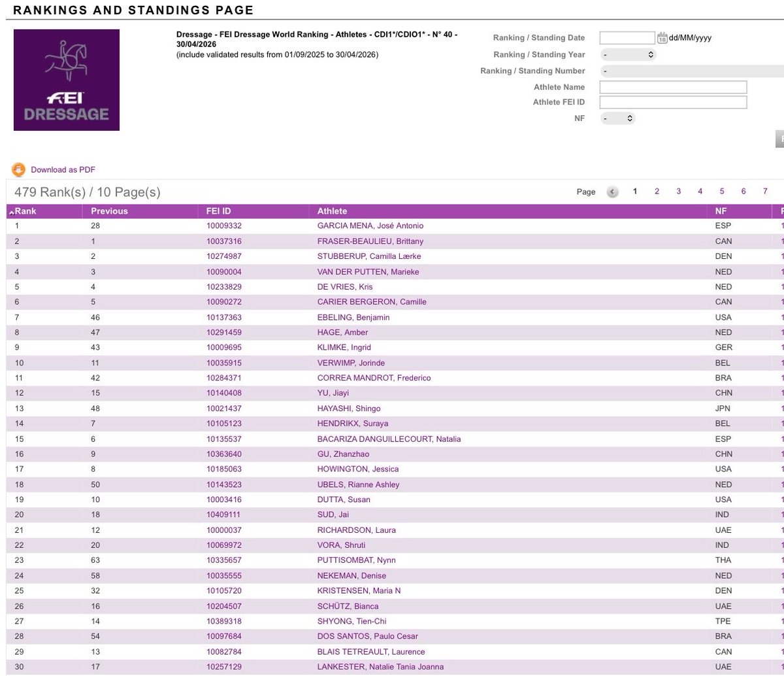The image size is (784, 676).
Task: Focus the Athlete FEI ID field
Action: 673,103
